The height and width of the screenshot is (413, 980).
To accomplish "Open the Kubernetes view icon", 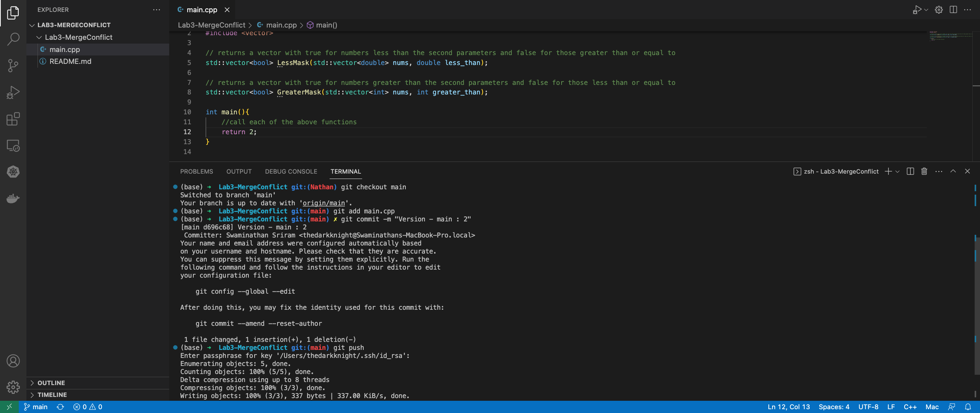I will click(13, 172).
